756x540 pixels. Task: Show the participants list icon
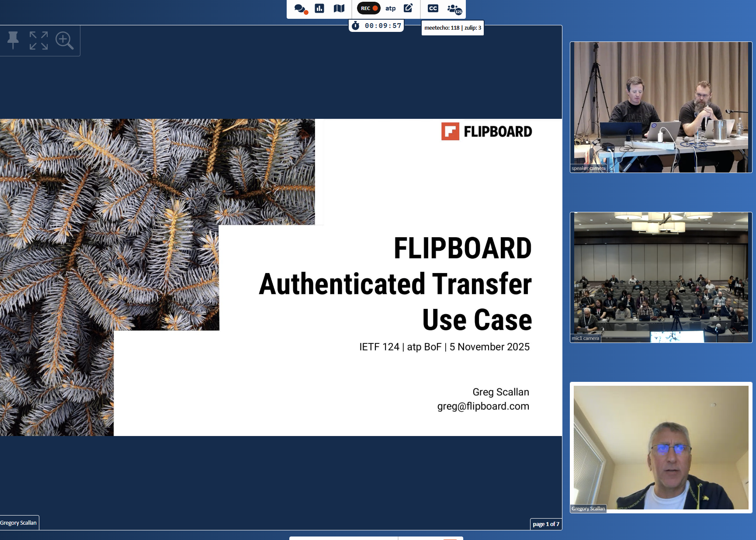click(x=454, y=9)
